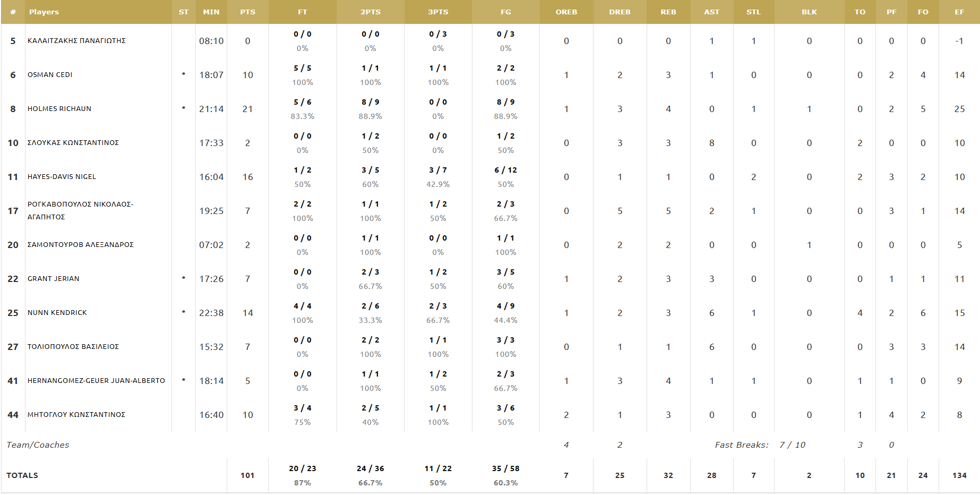Open player OSMAN CEDI
This screenshot has height=495, width=980.
point(50,75)
